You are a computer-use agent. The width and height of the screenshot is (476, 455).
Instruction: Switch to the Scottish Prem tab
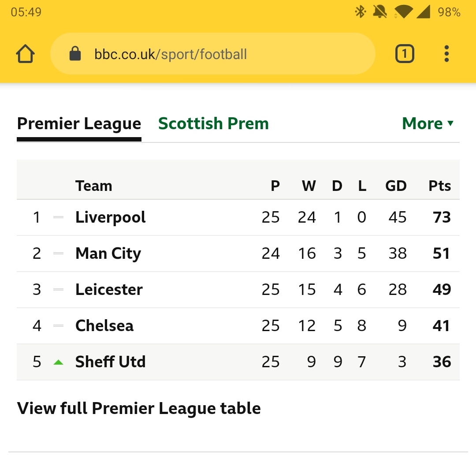point(213,124)
